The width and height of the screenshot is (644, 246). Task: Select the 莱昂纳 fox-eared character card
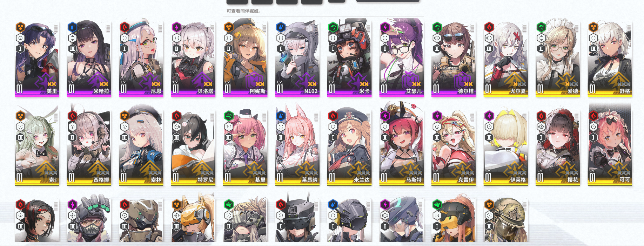pyautogui.click(x=297, y=148)
